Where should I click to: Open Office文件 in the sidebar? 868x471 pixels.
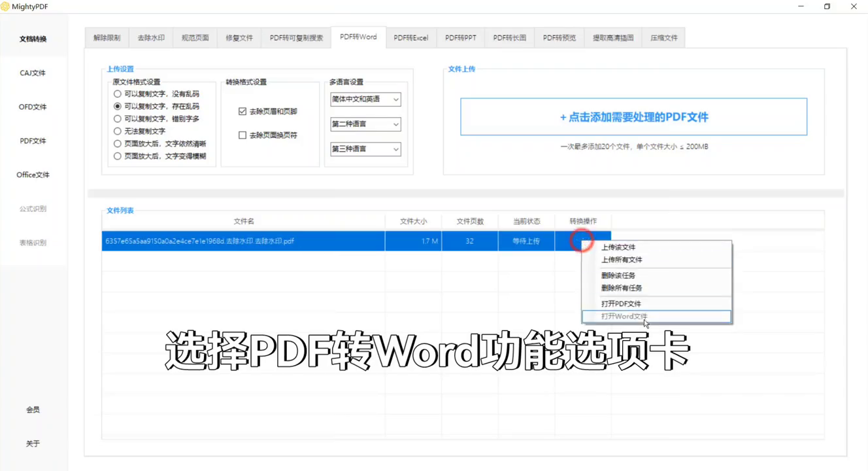coord(33,175)
